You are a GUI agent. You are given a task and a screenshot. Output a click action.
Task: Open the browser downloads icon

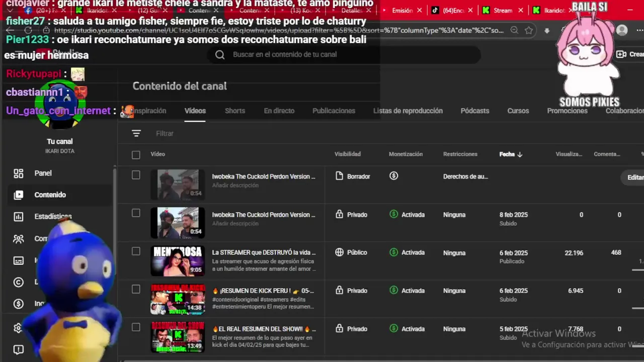(x=547, y=31)
